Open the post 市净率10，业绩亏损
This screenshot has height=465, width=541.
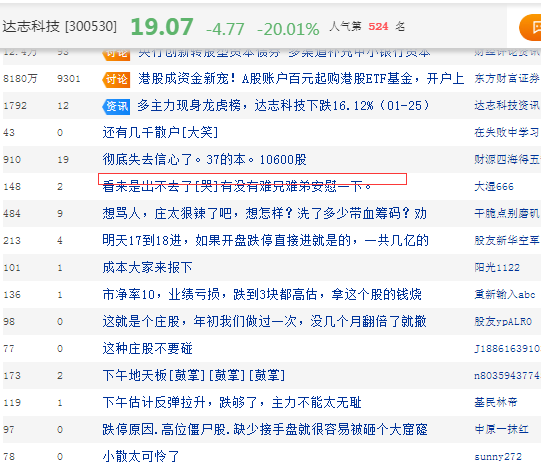point(262,294)
